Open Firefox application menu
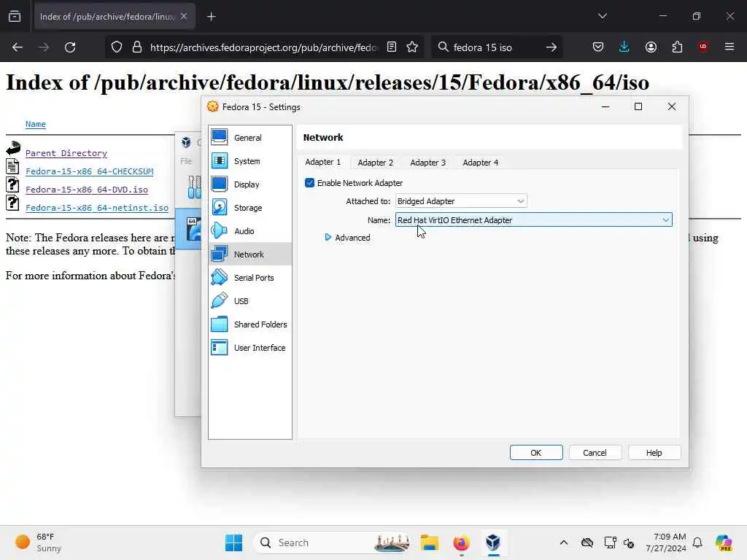747x560 pixels. [x=729, y=47]
